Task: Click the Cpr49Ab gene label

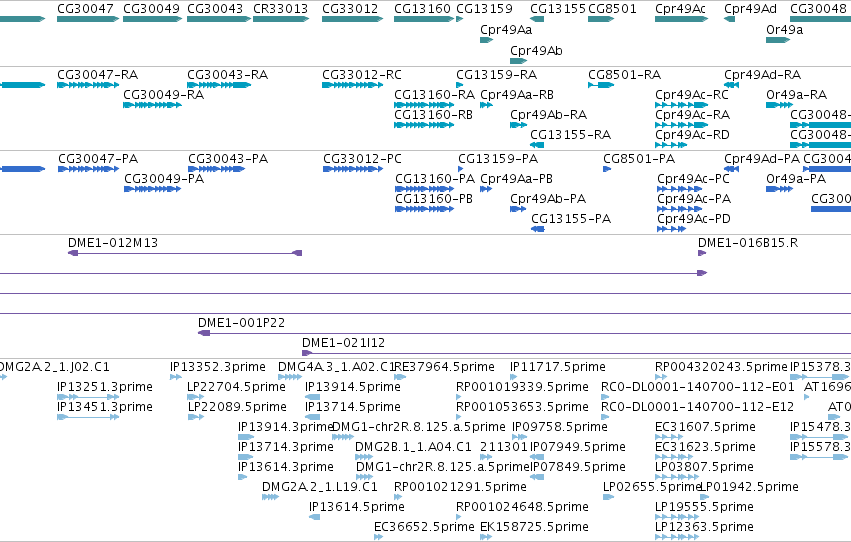Action: point(536,50)
